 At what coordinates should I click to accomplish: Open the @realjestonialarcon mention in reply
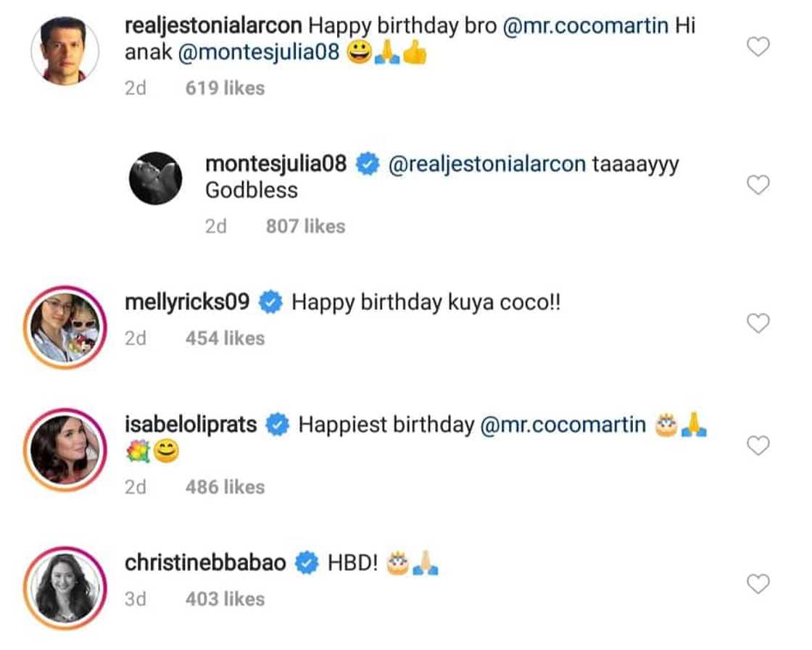pos(487,164)
